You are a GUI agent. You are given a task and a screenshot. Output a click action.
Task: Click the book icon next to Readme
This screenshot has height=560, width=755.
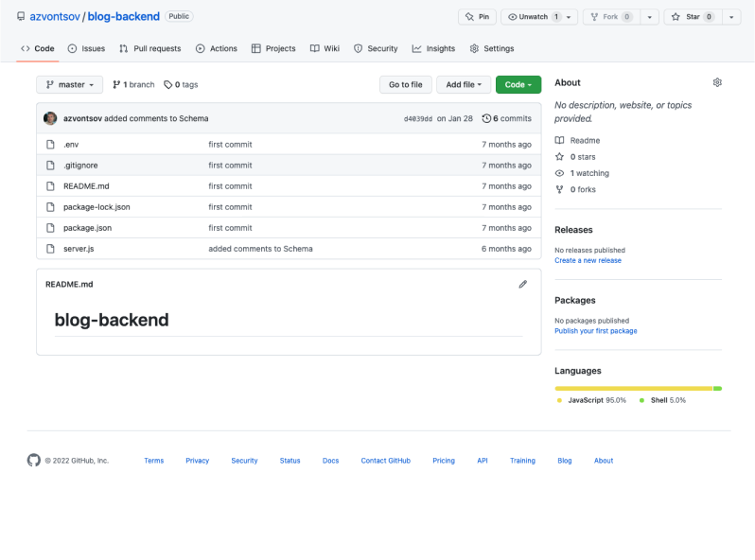coord(559,140)
